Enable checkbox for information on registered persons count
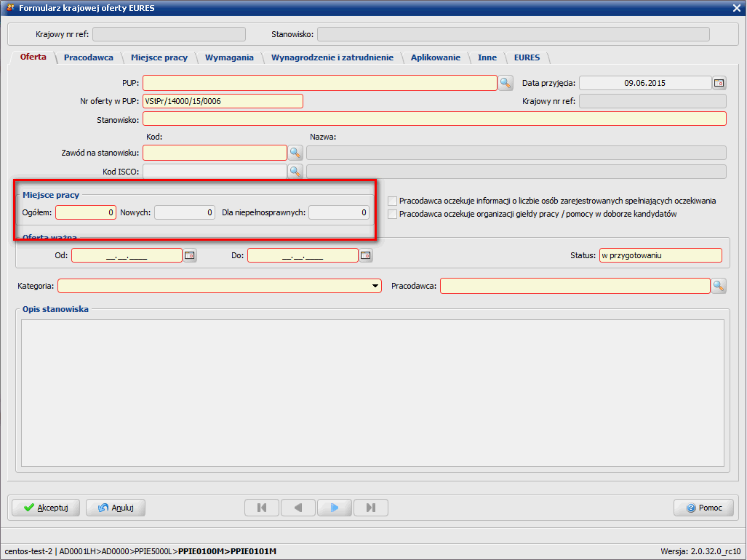Image resolution: width=747 pixels, height=560 pixels. click(x=392, y=201)
